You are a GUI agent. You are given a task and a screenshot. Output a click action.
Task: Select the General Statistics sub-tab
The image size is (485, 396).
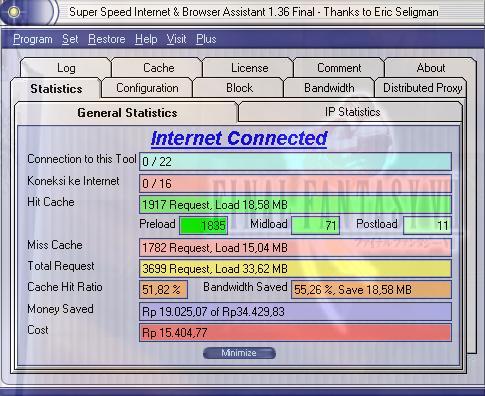click(x=127, y=113)
